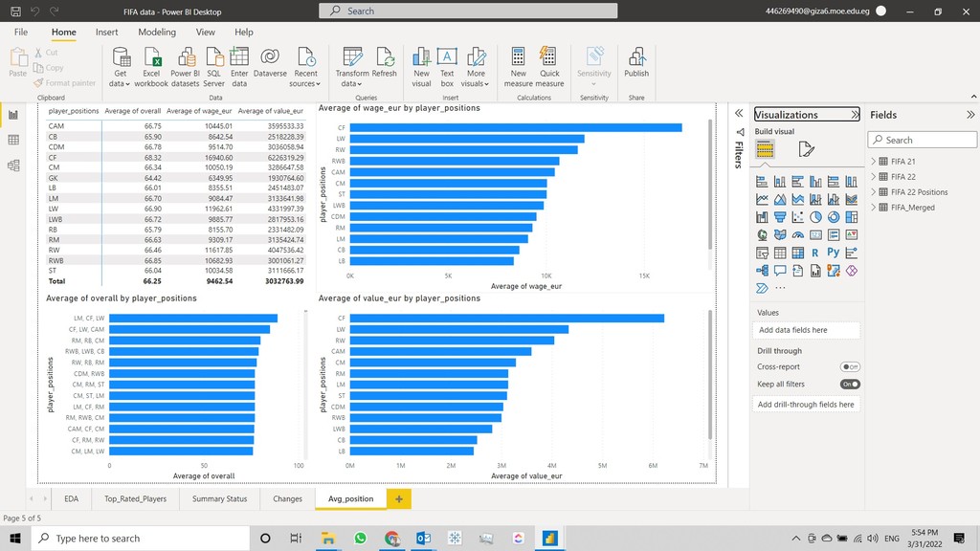Select the Python visual icon
Viewport: 980px width, 551px height.
[x=834, y=253]
